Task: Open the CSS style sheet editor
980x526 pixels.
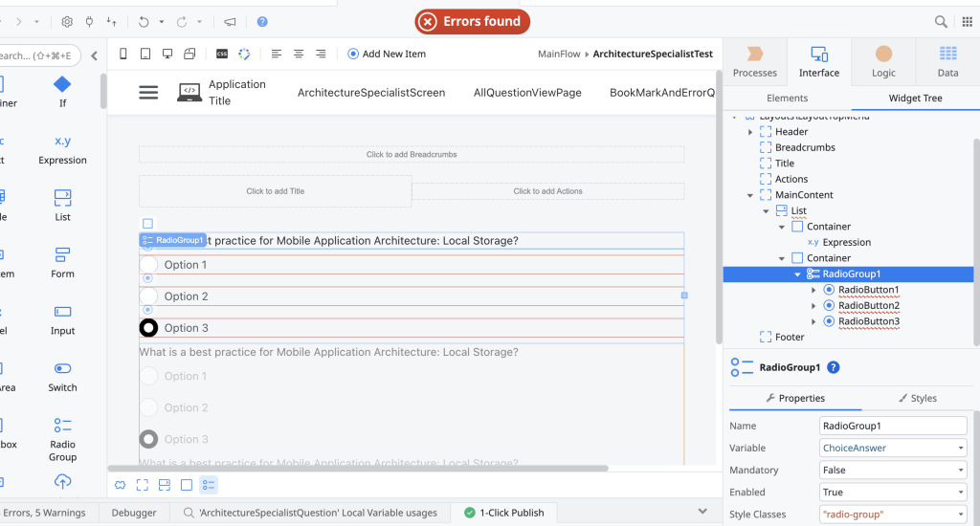Action: point(222,54)
